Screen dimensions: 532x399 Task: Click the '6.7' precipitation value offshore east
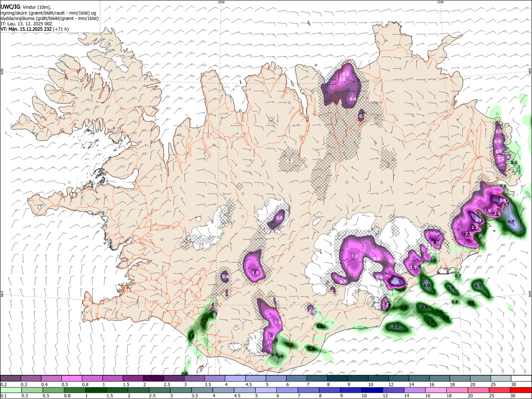point(511,222)
